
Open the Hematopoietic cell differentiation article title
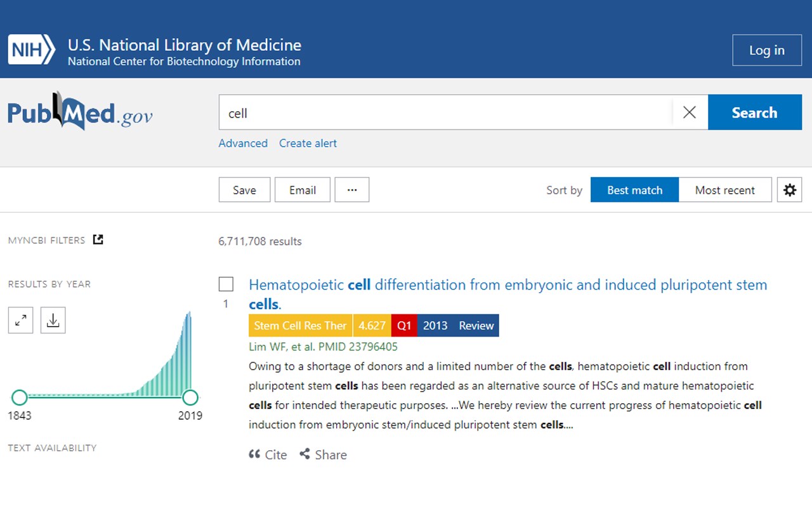507,285
